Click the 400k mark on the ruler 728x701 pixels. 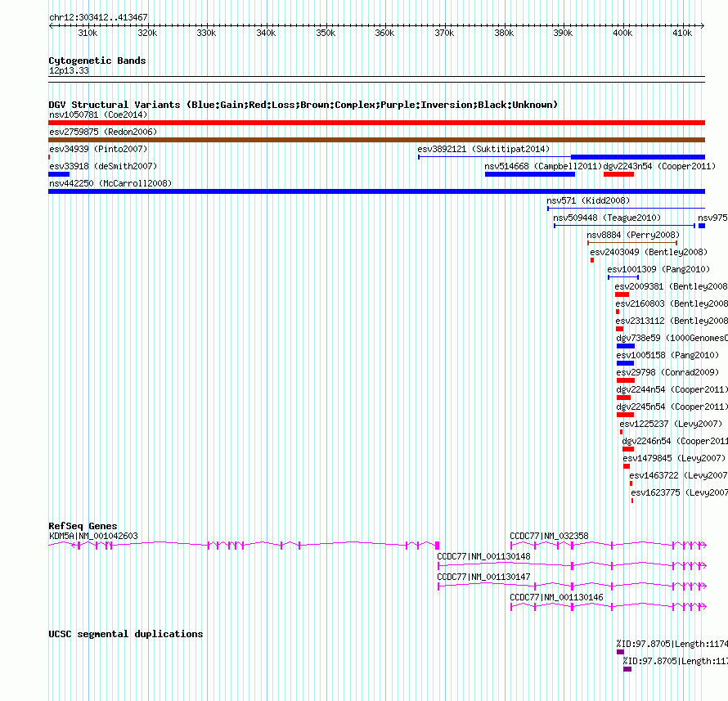tap(622, 33)
